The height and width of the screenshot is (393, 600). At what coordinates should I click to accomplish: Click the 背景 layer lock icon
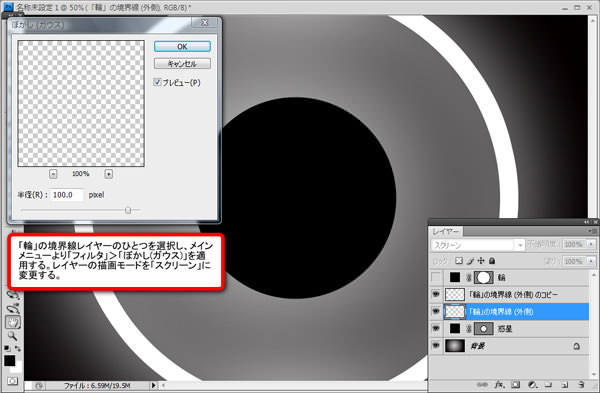576,346
